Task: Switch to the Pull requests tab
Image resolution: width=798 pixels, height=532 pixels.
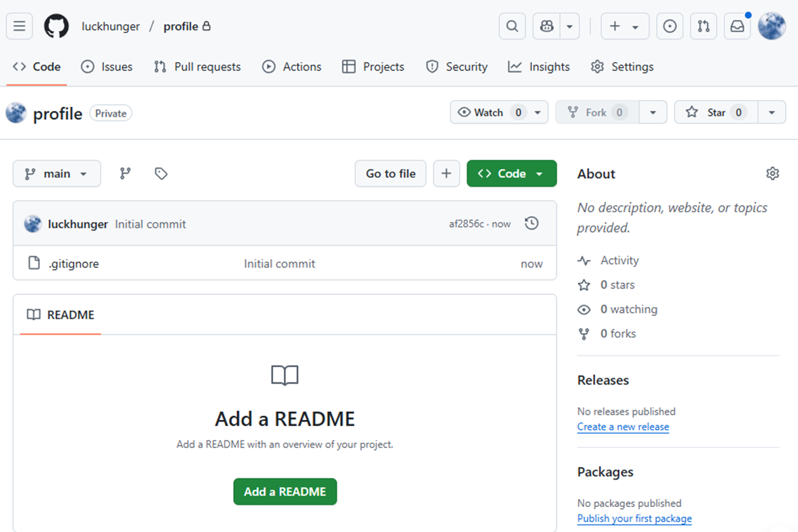Action: tap(197, 67)
